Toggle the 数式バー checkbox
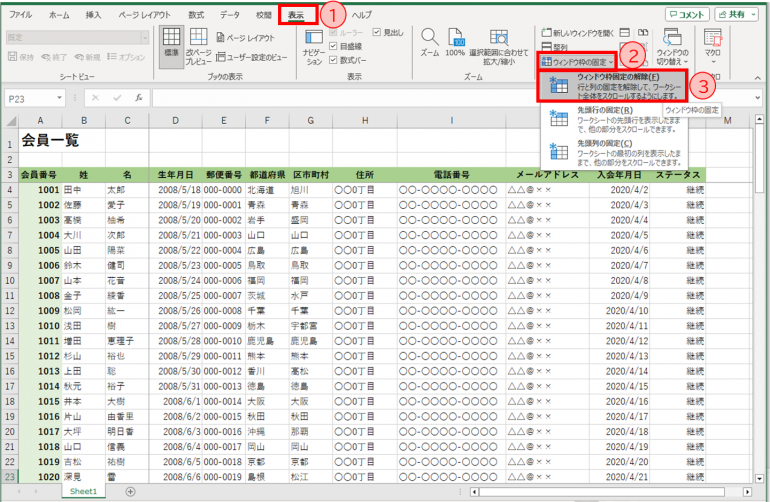This screenshot has height=502, width=770. pos(333,60)
